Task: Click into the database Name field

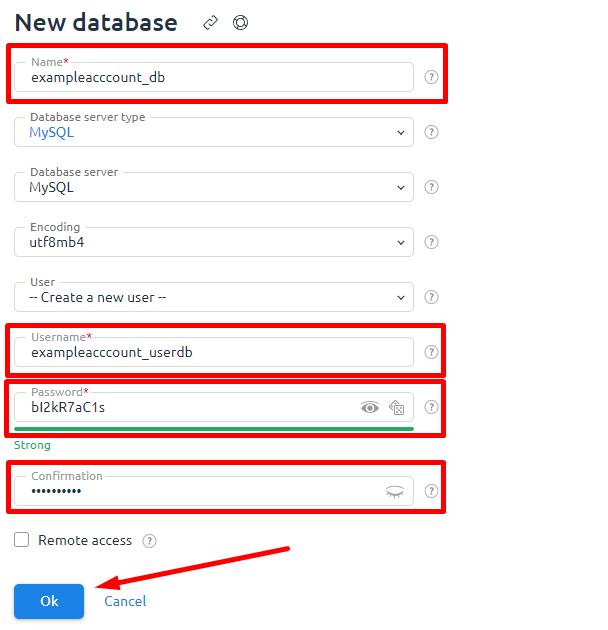Action: (214, 77)
